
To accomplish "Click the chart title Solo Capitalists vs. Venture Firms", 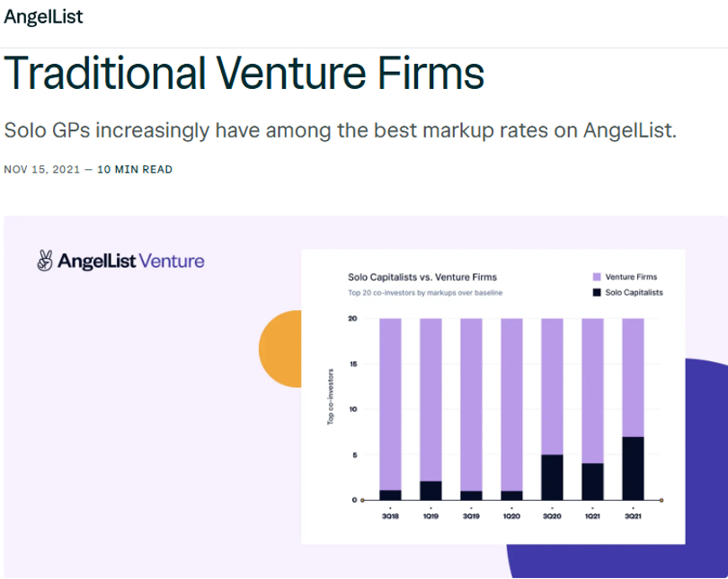I will [x=422, y=277].
